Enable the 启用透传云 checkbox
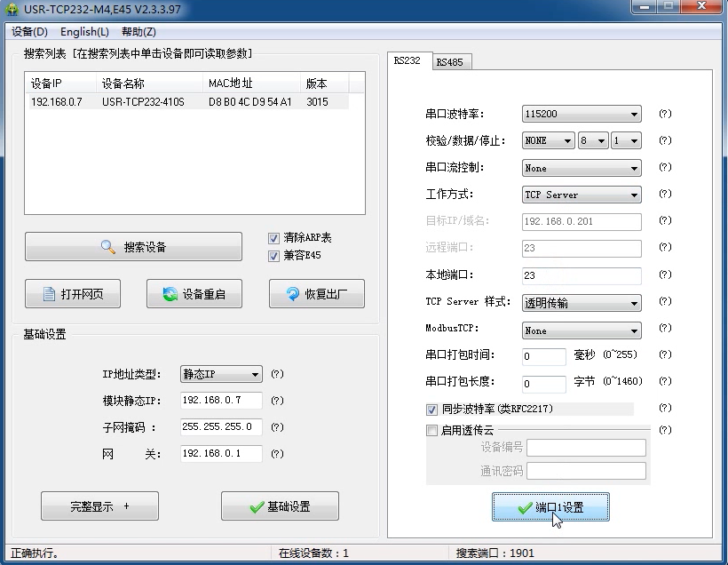This screenshot has height=565, width=728. point(431,430)
